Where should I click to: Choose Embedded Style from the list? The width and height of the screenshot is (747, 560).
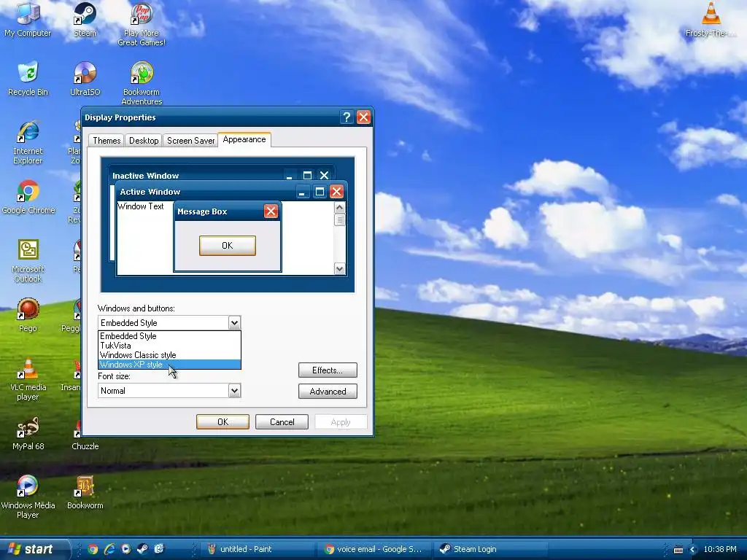click(x=169, y=335)
